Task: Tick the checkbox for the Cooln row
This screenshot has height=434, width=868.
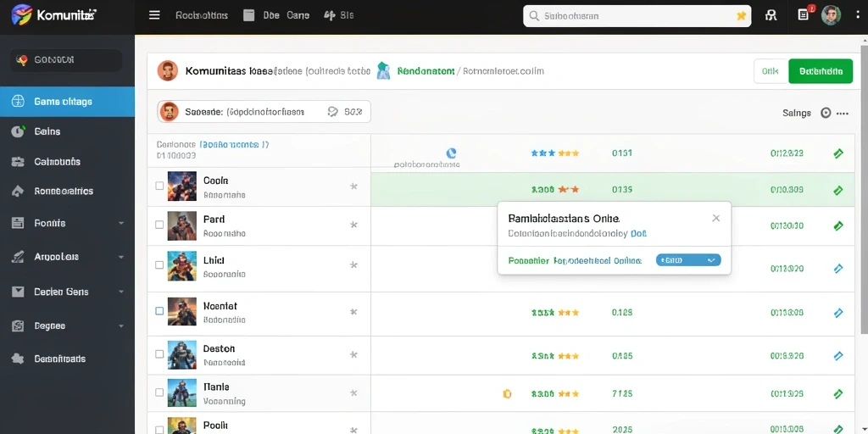Action: tap(159, 186)
